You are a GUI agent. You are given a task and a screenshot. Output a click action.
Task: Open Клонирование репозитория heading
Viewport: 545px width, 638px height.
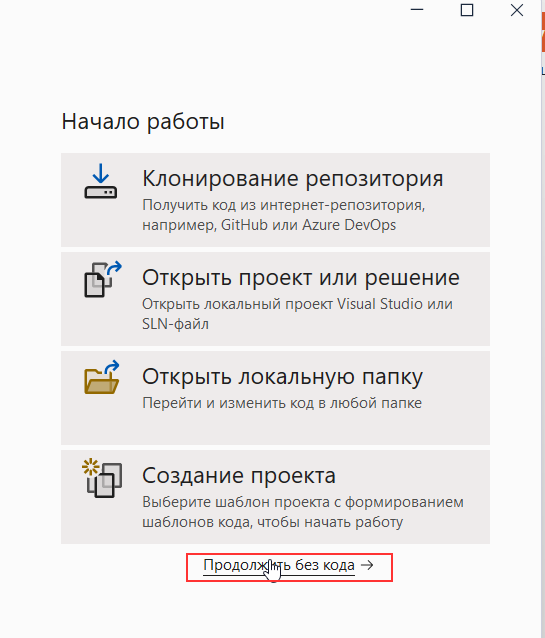click(293, 178)
